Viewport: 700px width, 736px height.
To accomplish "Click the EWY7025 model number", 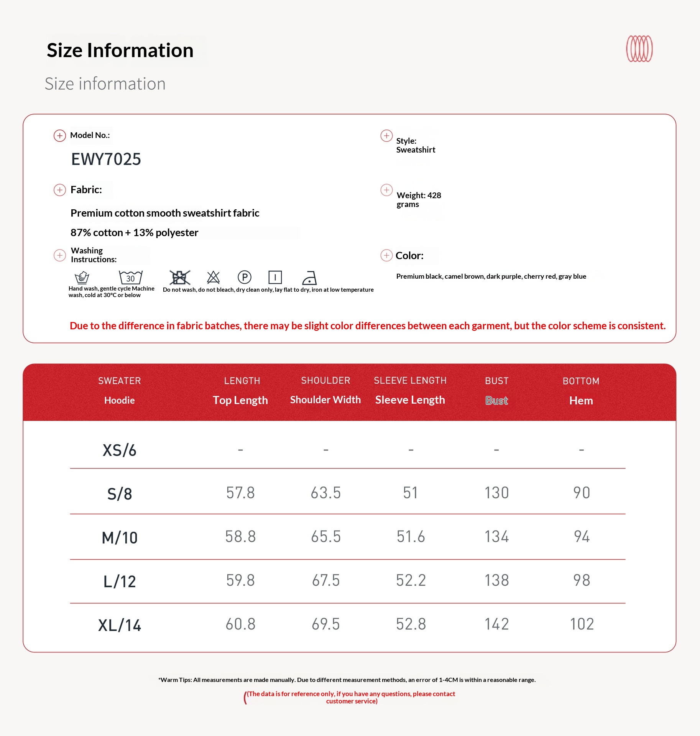I will (106, 159).
